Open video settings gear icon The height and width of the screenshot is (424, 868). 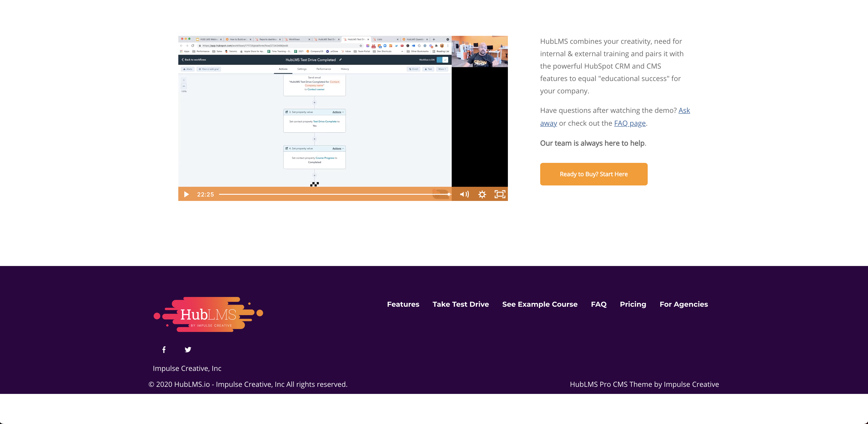pos(482,195)
